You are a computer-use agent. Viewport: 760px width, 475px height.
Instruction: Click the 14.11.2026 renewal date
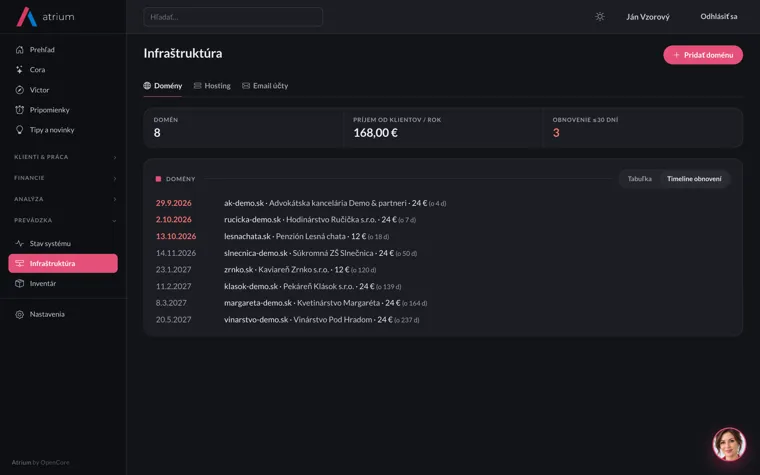176,253
